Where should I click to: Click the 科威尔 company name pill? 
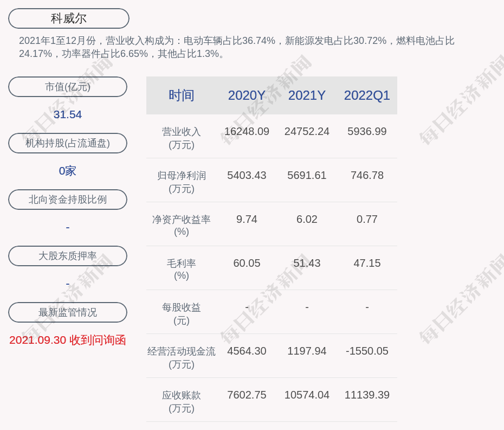coord(69,18)
